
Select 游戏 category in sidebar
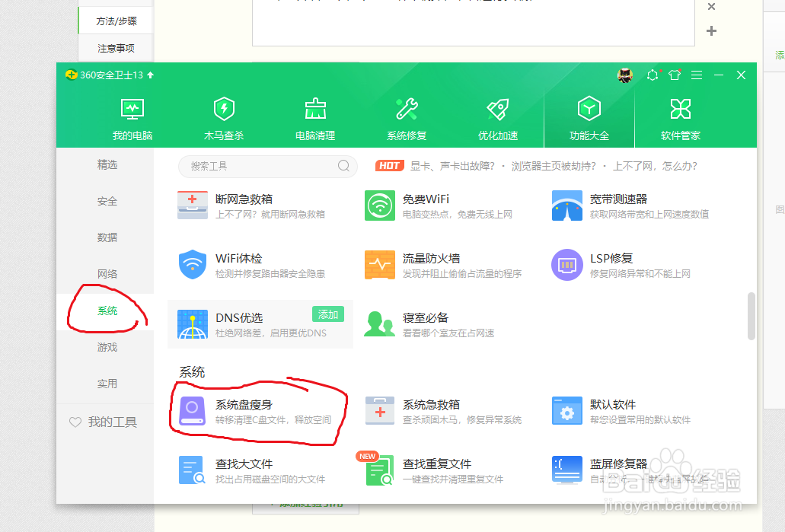point(107,347)
